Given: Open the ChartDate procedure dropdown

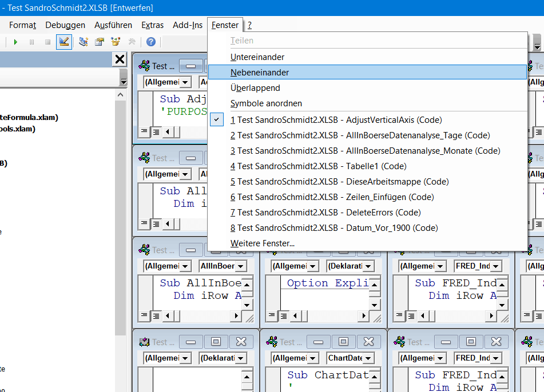Looking at the screenshot, I should click(368, 358).
